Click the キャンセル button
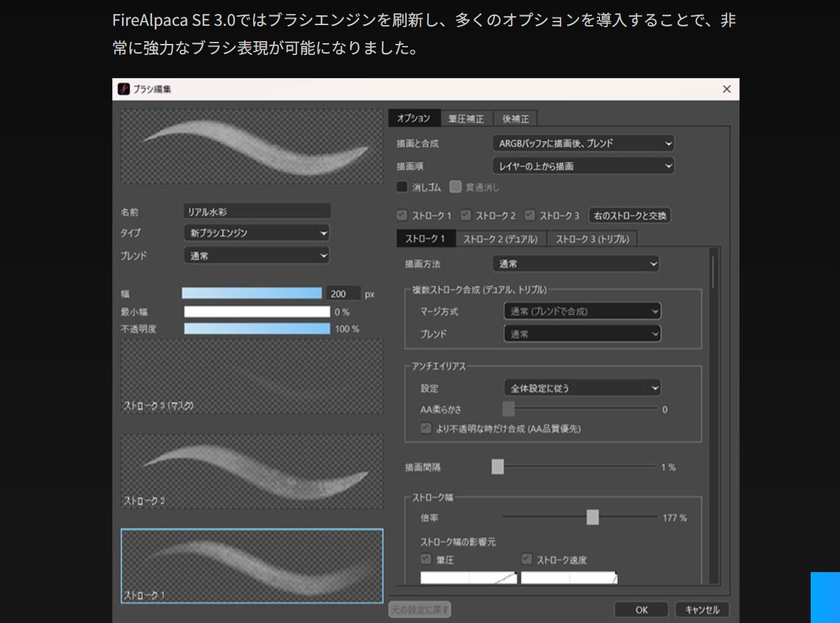This screenshot has width=840, height=623. pos(702,610)
